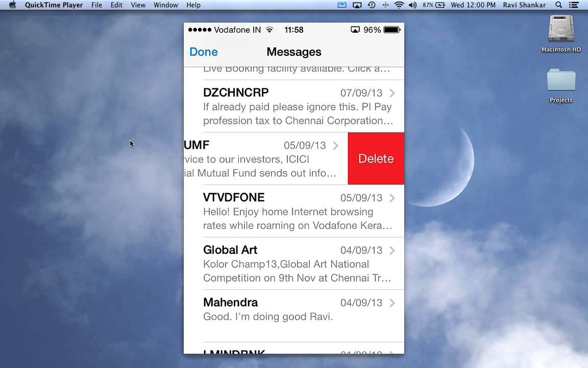Tap the chevron on the Mahendra row

(x=392, y=303)
